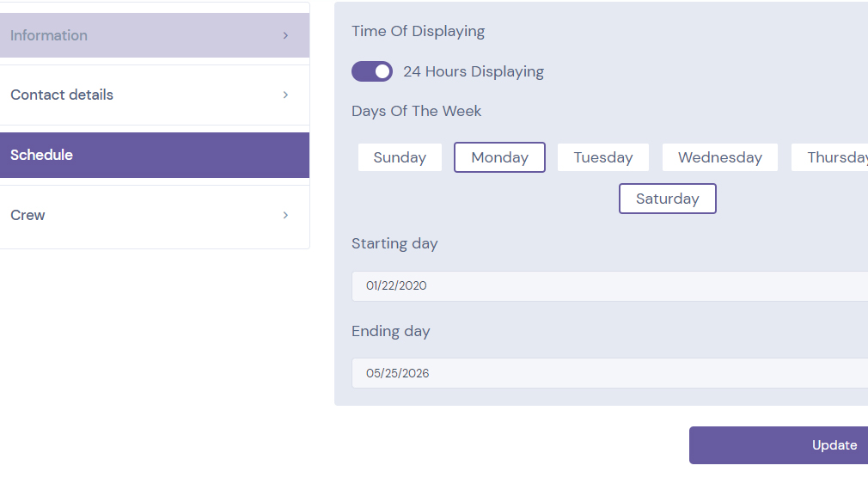Viewport: 868px width, 490px height.
Task: Go to the Crew section
Action: tap(155, 216)
